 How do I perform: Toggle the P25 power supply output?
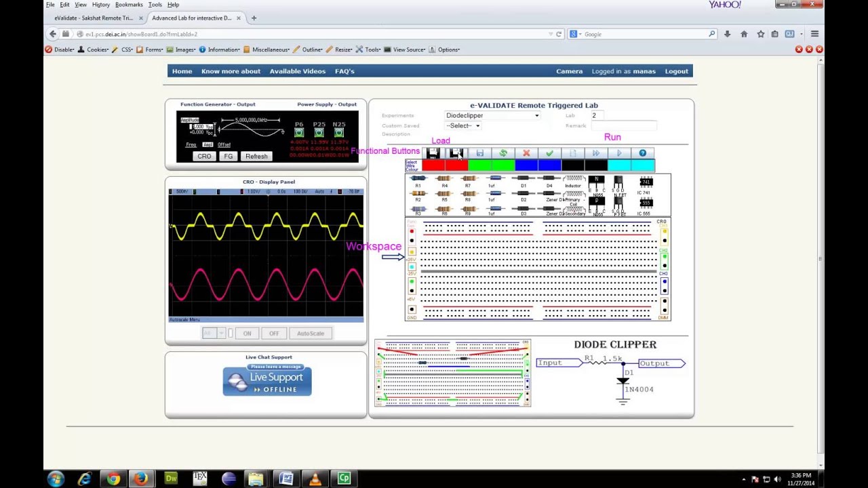click(x=319, y=132)
